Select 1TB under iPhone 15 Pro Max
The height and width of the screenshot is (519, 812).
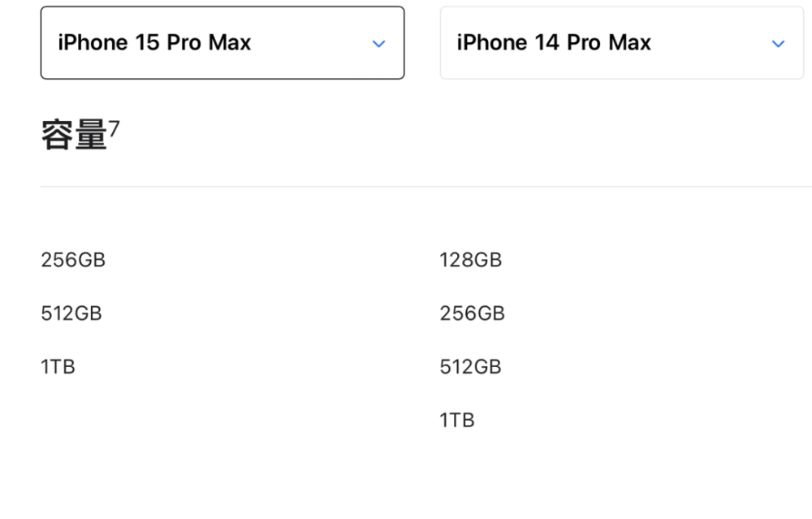(58, 367)
